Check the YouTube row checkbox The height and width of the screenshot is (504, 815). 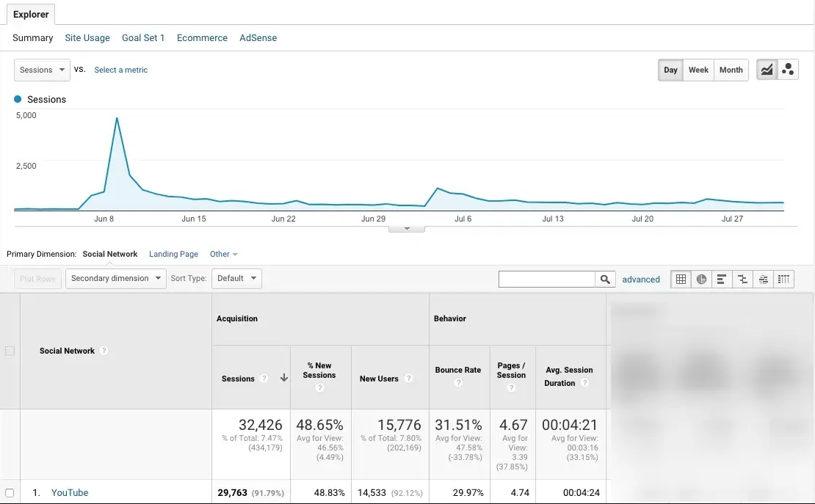pyautogui.click(x=10, y=492)
